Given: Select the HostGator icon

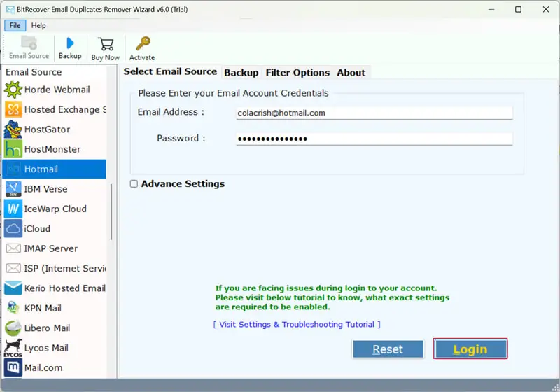Looking at the screenshot, I should pyautogui.click(x=13, y=129).
